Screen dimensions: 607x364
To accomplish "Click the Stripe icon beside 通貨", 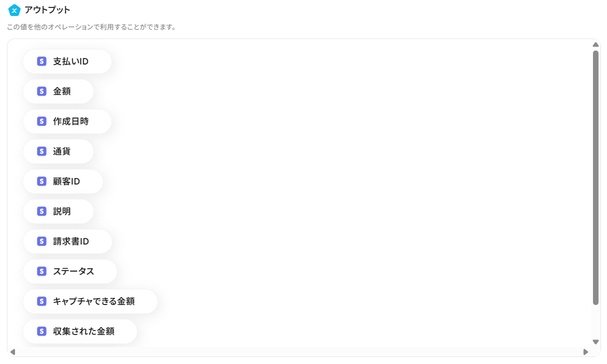I will [x=41, y=151].
